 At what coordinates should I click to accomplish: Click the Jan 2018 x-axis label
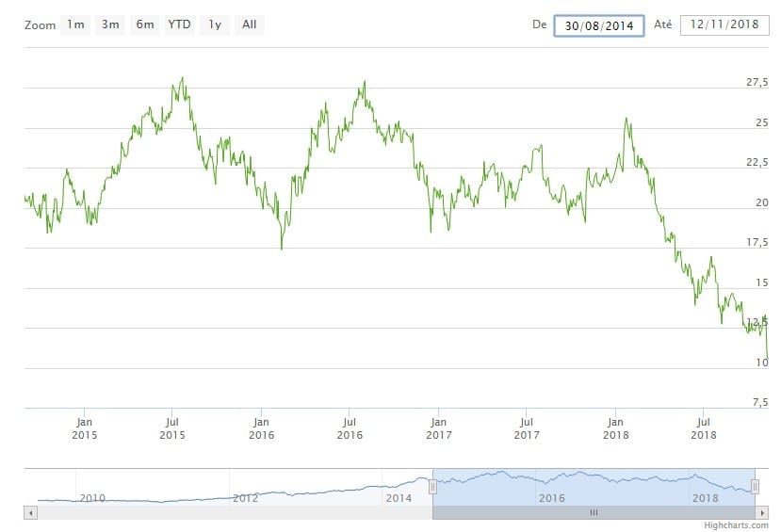pos(615,428)
